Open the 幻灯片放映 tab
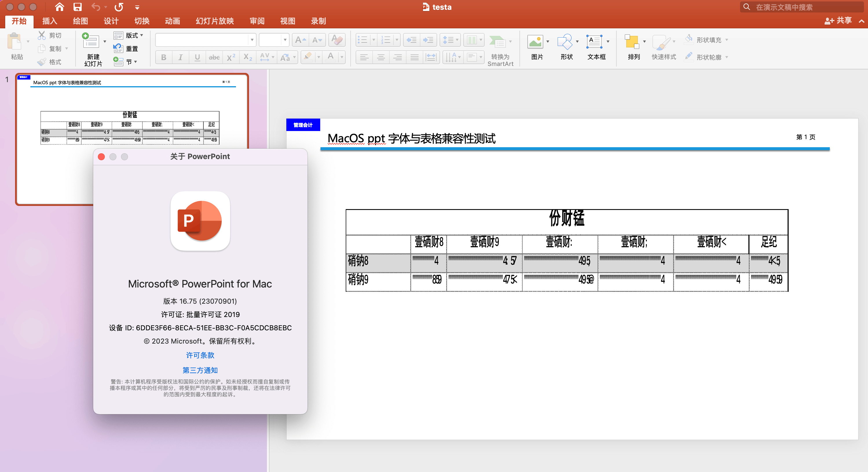 tap(215, 21)
